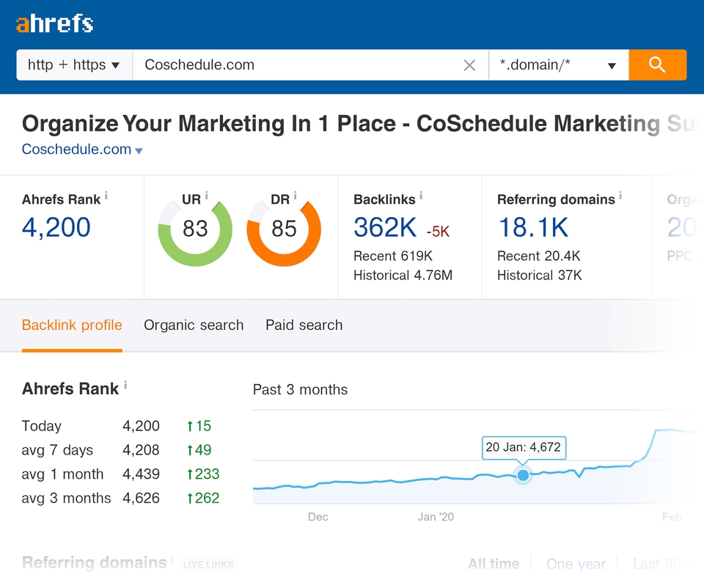Switch to the Paid search tab
704x588 pixels.
point(304,325)
